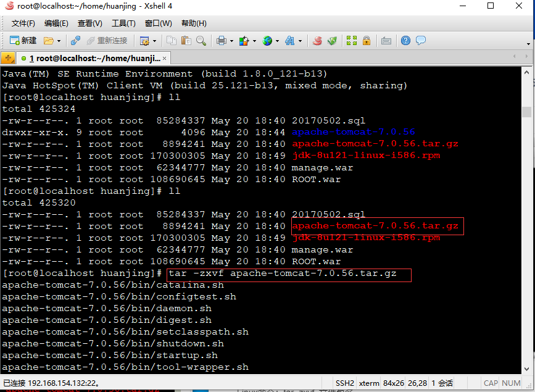Click 'total 425324' text line
The width and height of the screenshot is (535, 392).
pyautogui.click(x=38, y=109)
